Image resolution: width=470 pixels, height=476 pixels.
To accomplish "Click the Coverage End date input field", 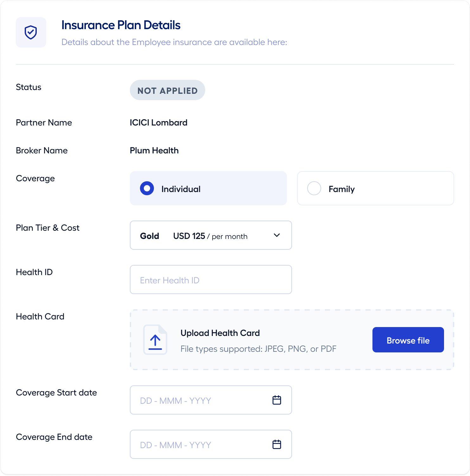I will (x=211, y=444).
